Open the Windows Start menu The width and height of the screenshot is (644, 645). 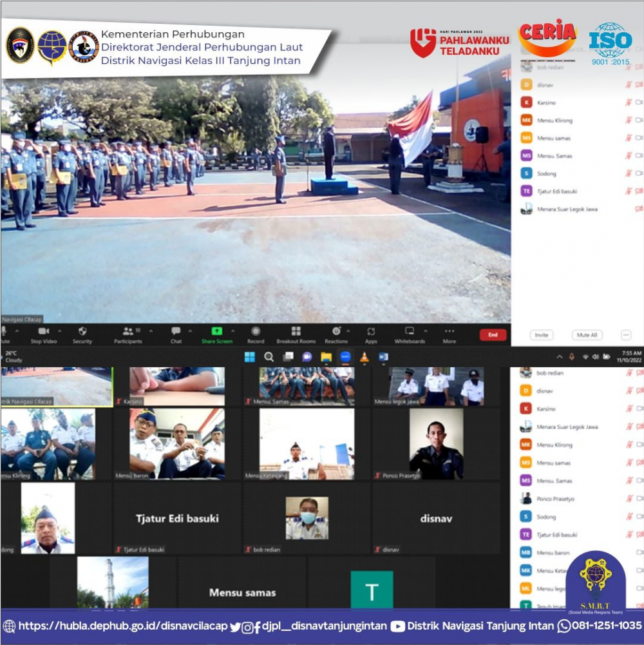(x=250, y=356)
